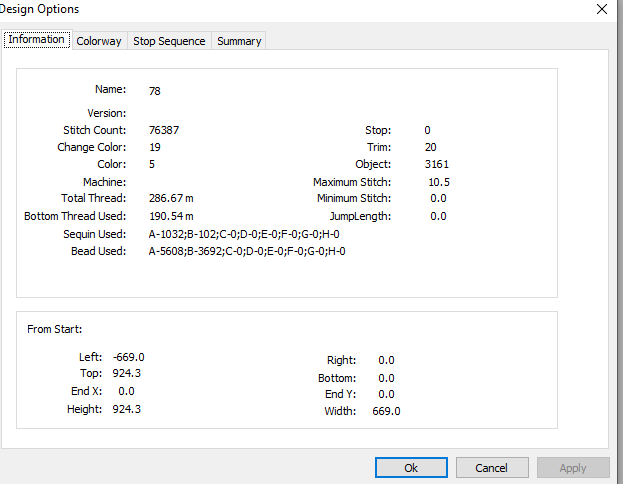This screenshot has width=623, height=484.
Task: Switch to the Summary tab
Action: coord(239,41)
